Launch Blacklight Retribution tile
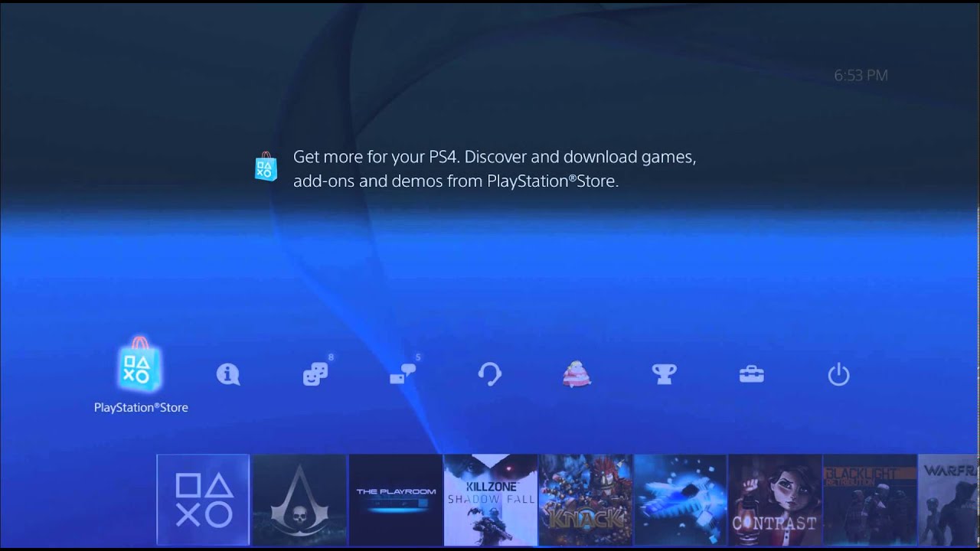 click(870, 500)
